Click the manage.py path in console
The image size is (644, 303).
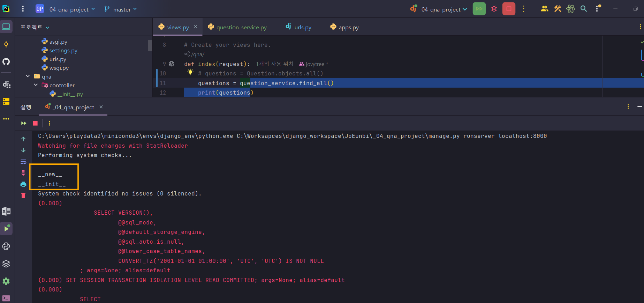(x=348, y=136)
